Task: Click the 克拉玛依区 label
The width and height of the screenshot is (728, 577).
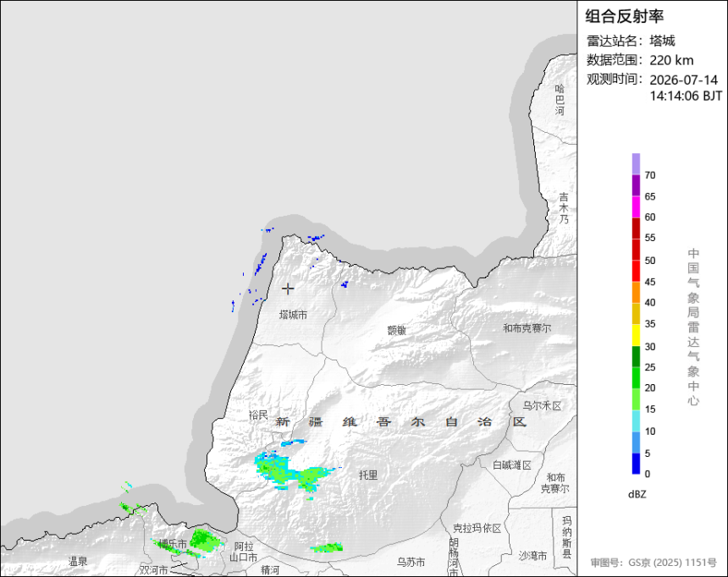Action: pos(477,528)
